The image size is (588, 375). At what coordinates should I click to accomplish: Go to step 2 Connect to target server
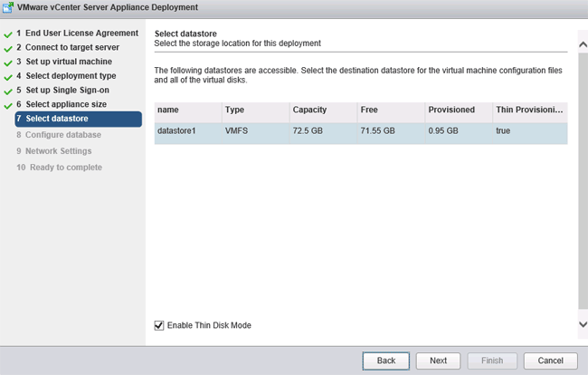coord(68,47)
